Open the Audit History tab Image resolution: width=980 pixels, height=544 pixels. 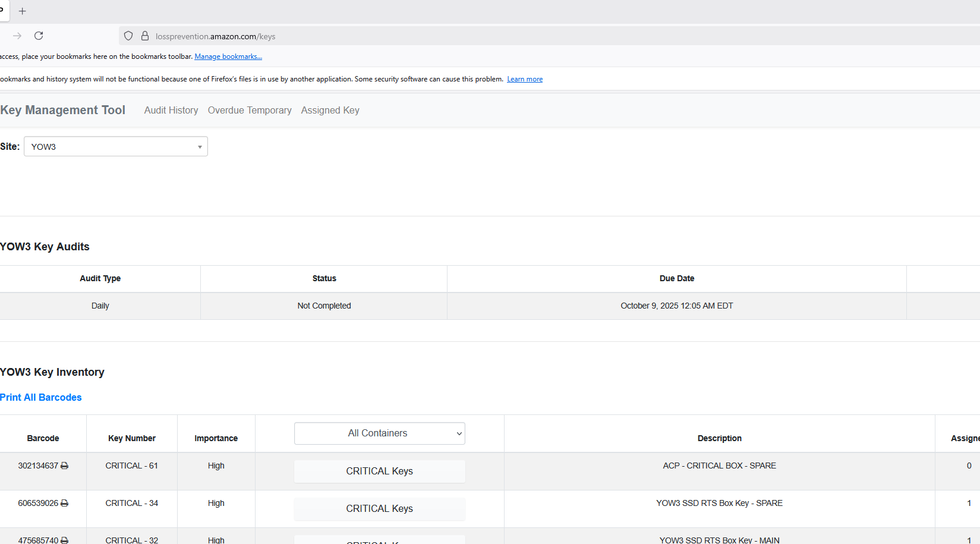[171, 111]
